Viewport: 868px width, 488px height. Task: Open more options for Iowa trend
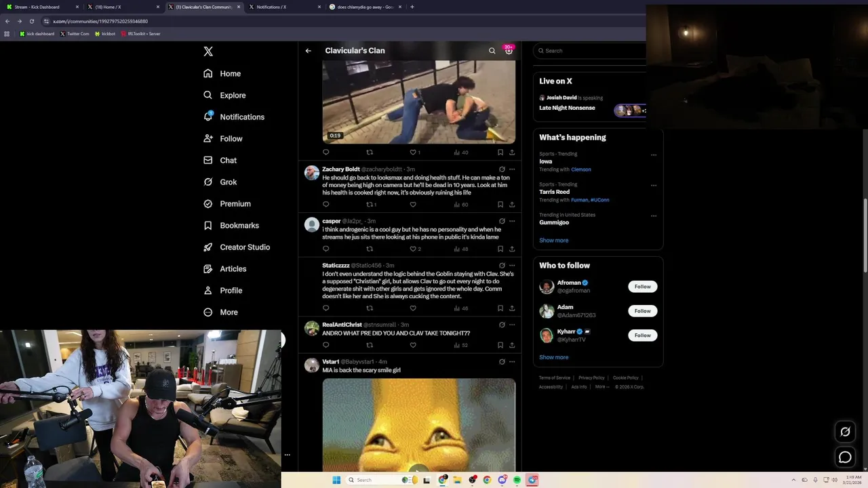pos(654,155)
